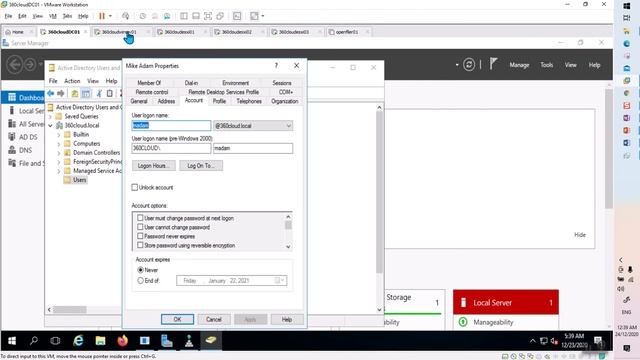Image resolution: width=640 pixels, height=360 pixels.
Task: Open taskbar search magnifier
Action: click(x=34, y=340)
